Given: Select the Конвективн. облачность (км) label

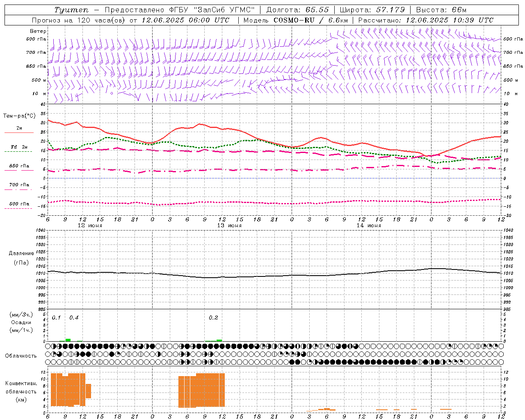Looking at the screenshot, I should pos(21,391).
